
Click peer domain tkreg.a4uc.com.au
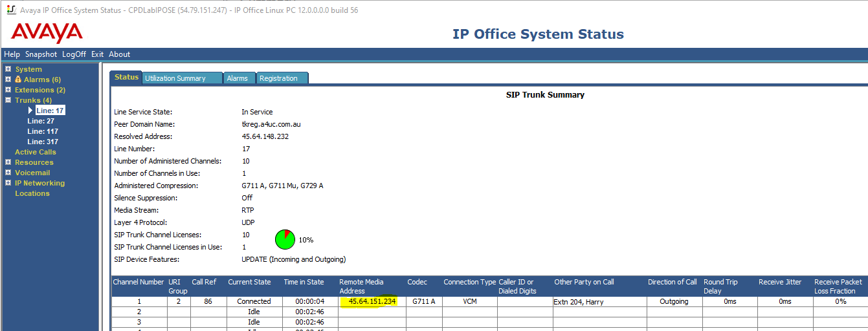271,124
